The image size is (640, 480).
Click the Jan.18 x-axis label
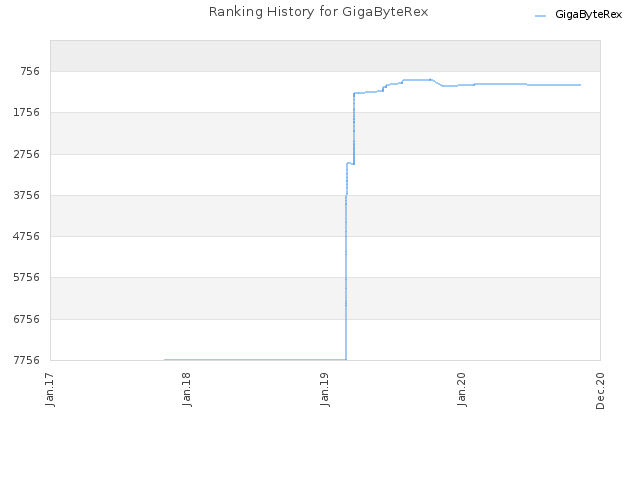tap(187, 389)
